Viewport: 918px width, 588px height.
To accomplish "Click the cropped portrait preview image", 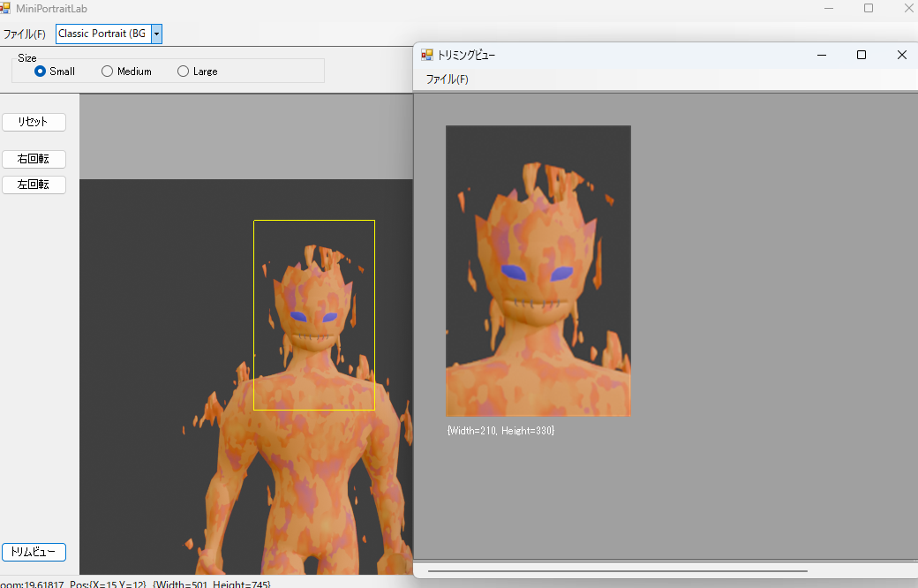I will click(538, 270).
